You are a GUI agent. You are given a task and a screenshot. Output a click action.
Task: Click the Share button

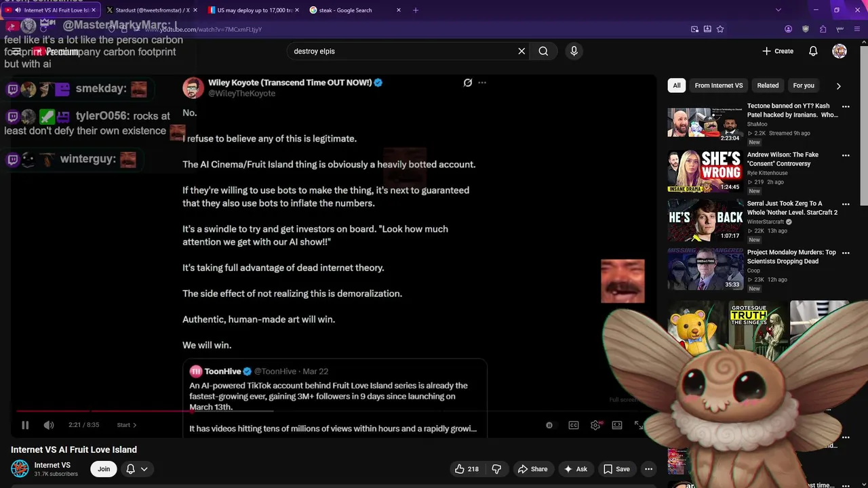(532, 469)
